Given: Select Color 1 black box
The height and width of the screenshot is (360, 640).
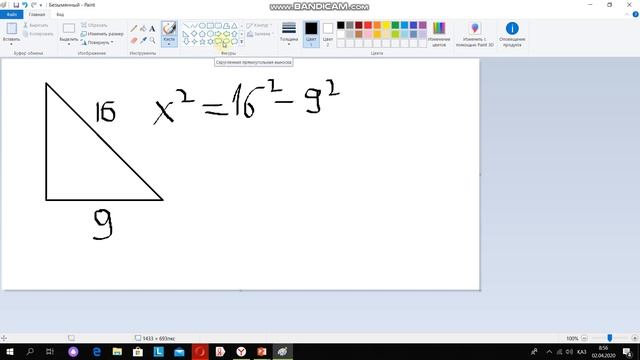Looking at the screenshot, I should coord(311,28).
